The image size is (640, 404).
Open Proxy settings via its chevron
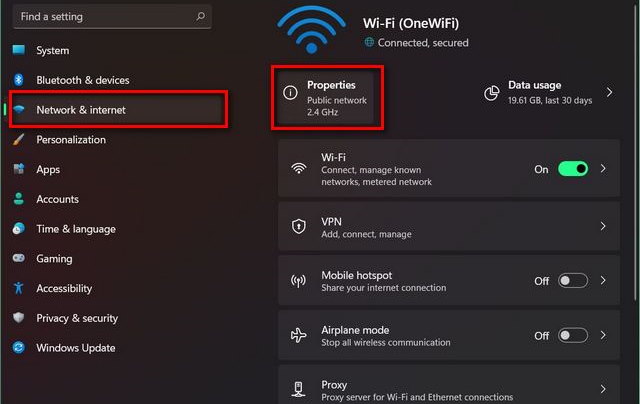[x=603, y=389]
